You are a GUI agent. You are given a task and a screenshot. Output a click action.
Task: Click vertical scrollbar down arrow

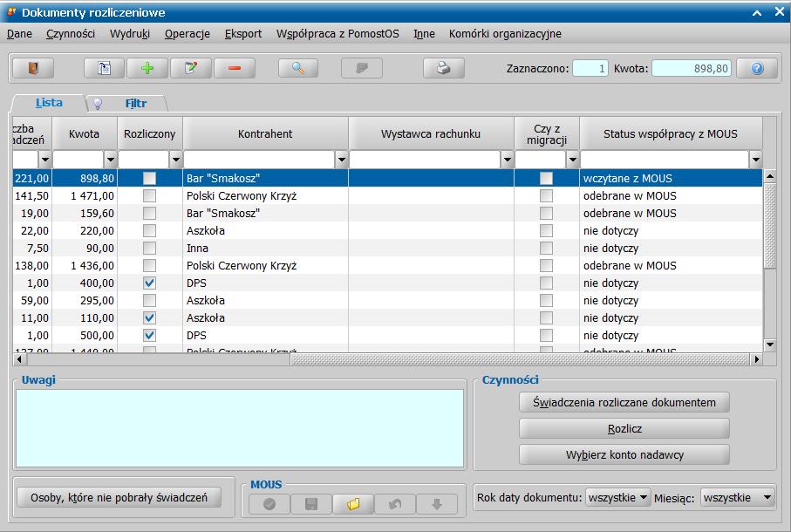(770, 345)
